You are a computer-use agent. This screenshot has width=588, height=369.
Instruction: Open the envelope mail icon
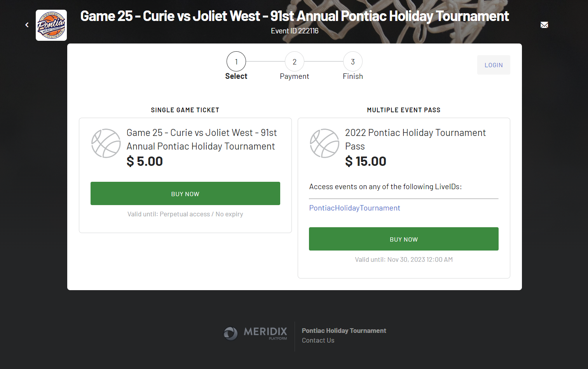point(544,25)
